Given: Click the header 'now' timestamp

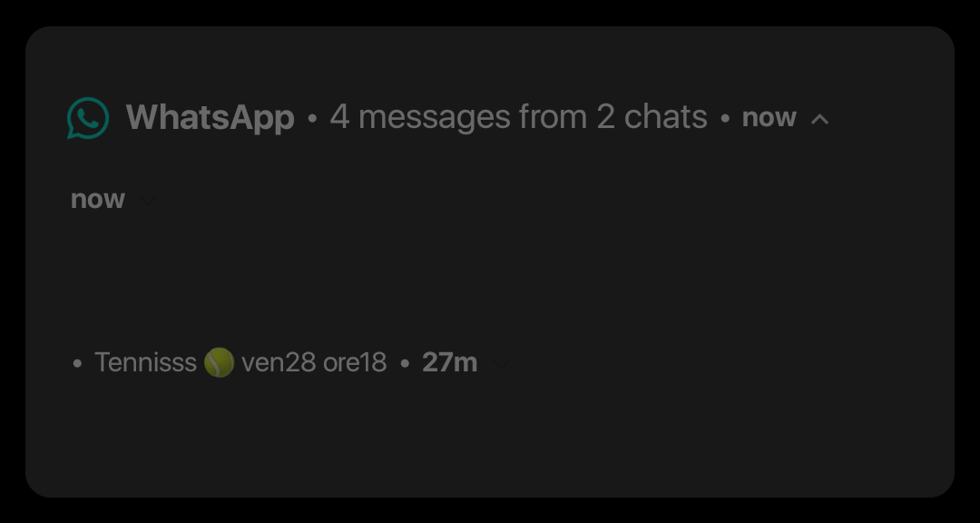Looking at the screenshot, I should 769,118.
